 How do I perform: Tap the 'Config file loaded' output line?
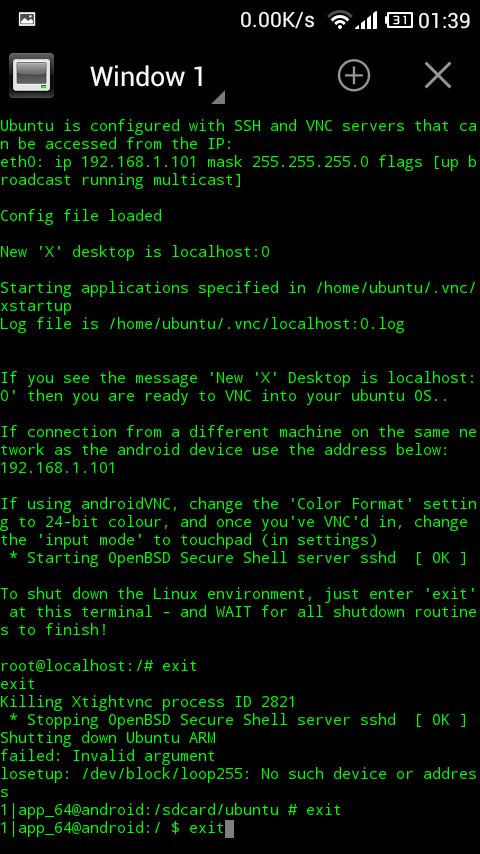click(x=81, y=216)
